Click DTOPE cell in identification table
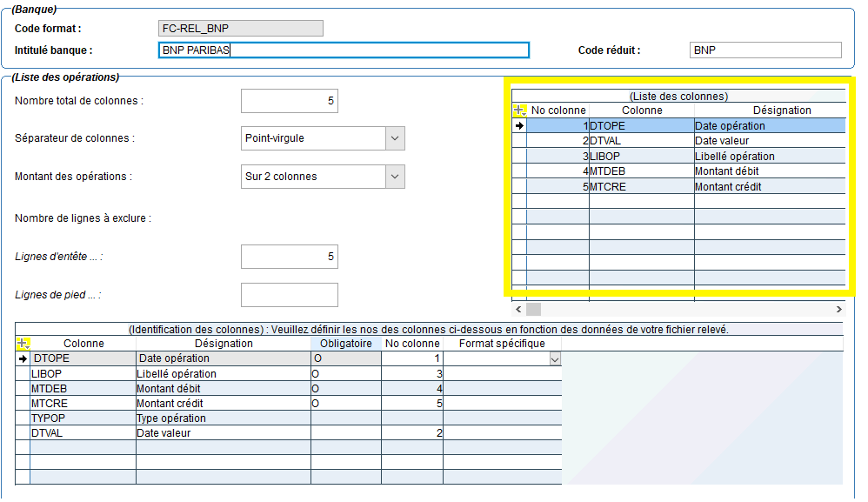 click(83, 358)
